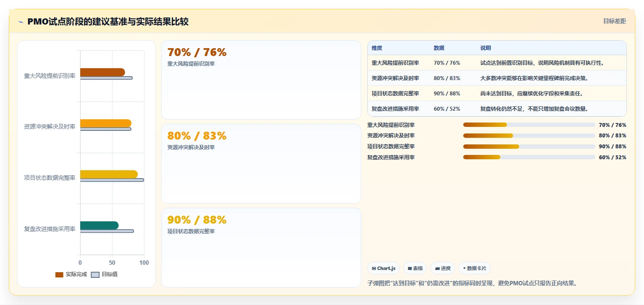Click progress list label 复盘改进措施采用率
Screen dimensions: 644x305
pos(391,157)
